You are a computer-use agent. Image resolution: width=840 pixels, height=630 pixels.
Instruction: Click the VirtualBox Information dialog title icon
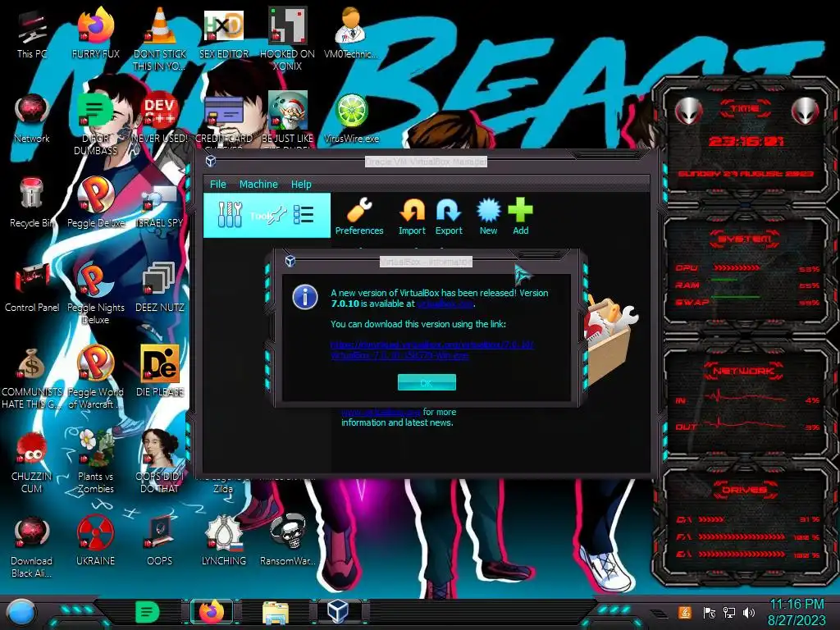tap(290, 261)
